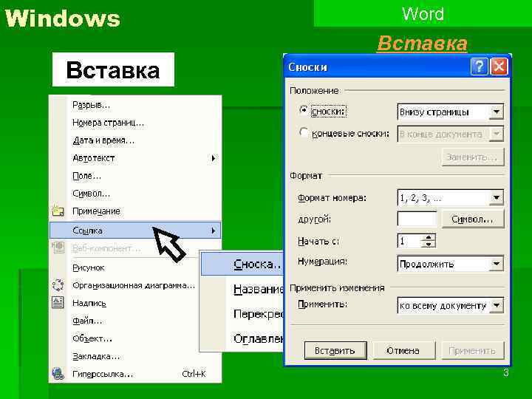The height and width of the screenshot is (399, 532).
Task: Click the Заменить... button
Action: (473, 157)
